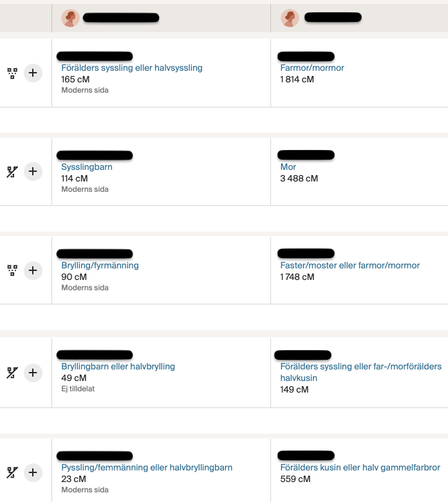The width and height of the screenshot is (448, 502).
Task: Click the Bryllingbarn eller halvbrylling link
Action: (x=118, y=366)
